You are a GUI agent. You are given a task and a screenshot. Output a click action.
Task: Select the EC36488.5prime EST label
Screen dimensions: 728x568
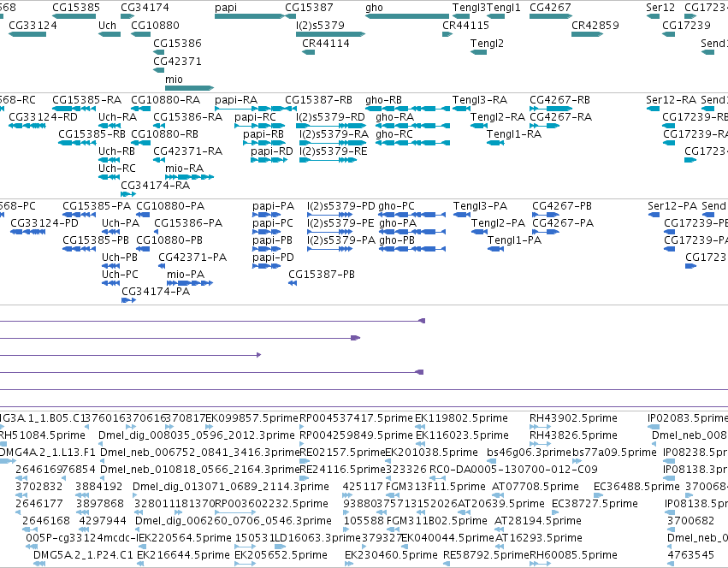pyautogui.click(x=636, y=486)
